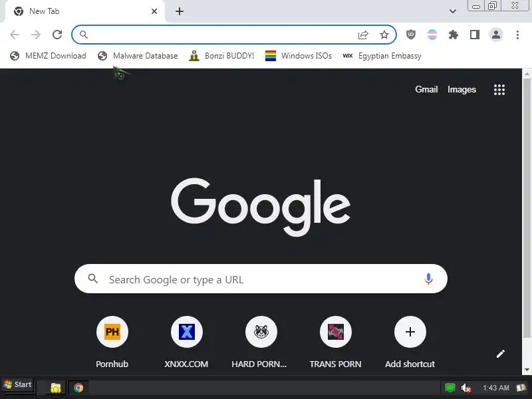
Task: Open Malware Database bookmark
Action: click(x=138, y=56)
